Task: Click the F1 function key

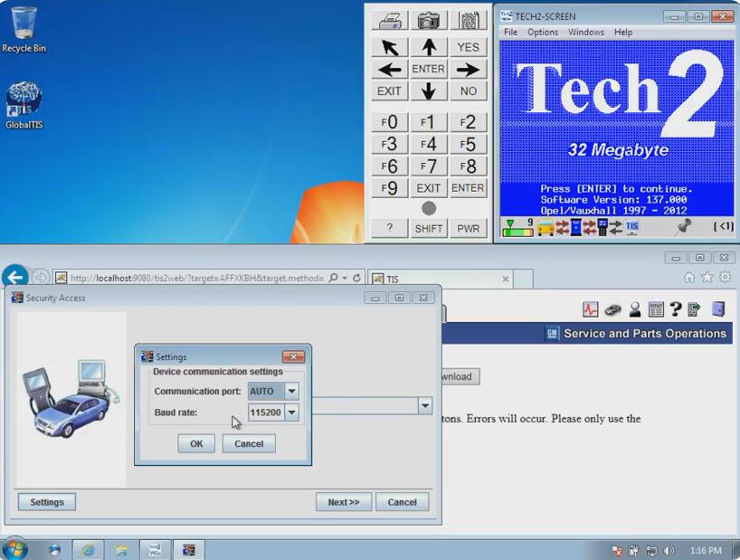Action: click(x=429, y=123)
